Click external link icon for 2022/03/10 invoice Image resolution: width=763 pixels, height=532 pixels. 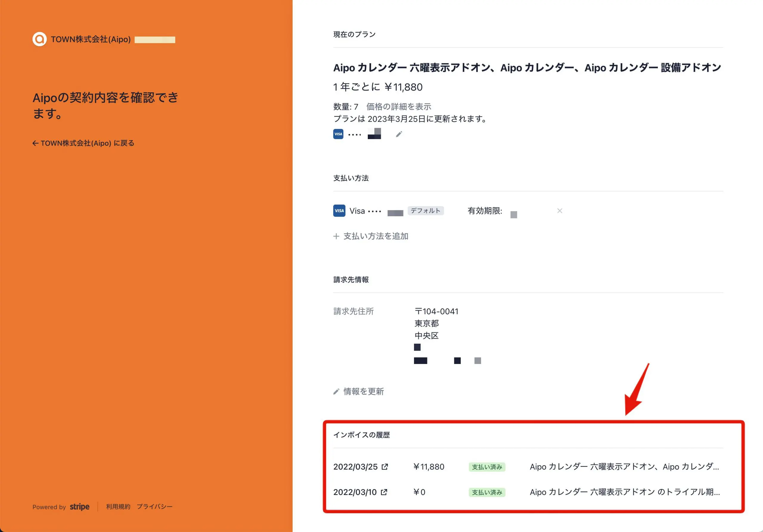click(x=384, y=492)
